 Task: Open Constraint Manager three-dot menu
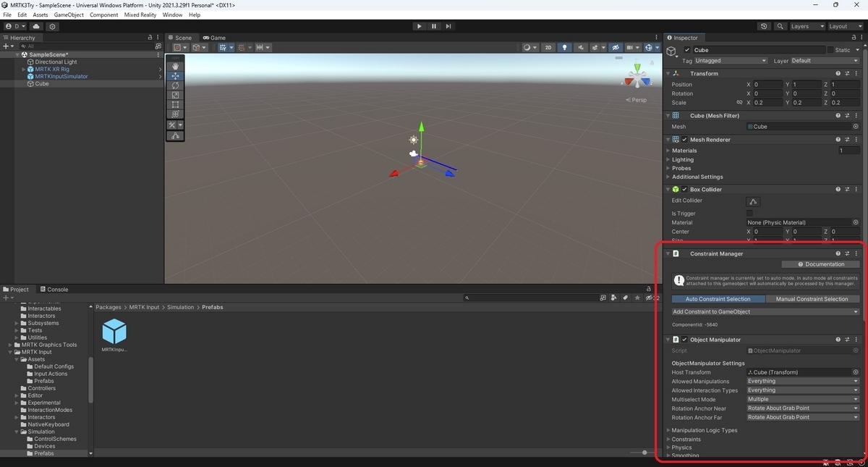pos(856,253)
